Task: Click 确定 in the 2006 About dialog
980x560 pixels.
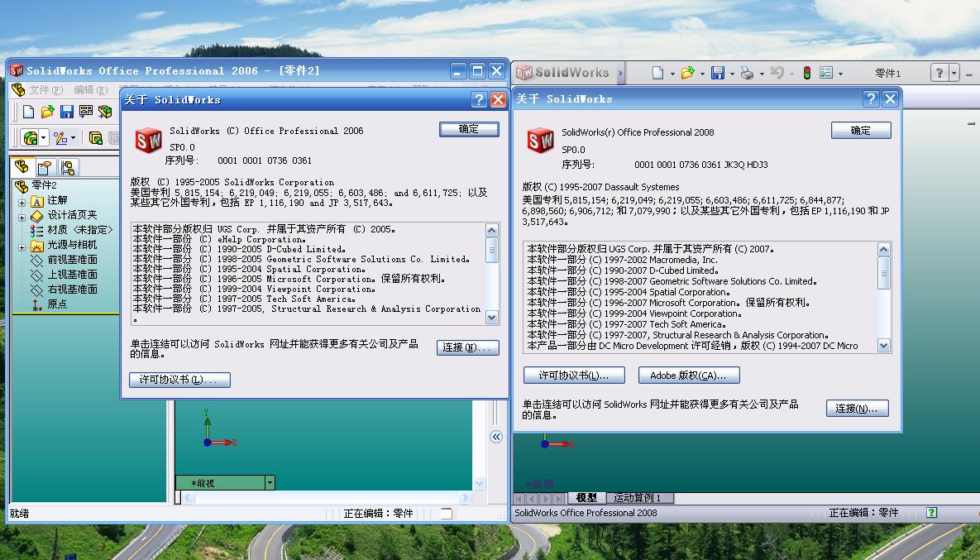Action: point(469,129)
